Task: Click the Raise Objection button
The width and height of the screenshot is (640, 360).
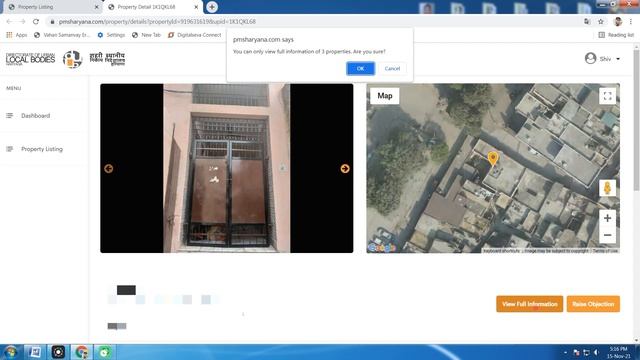Action: point(593,304)
